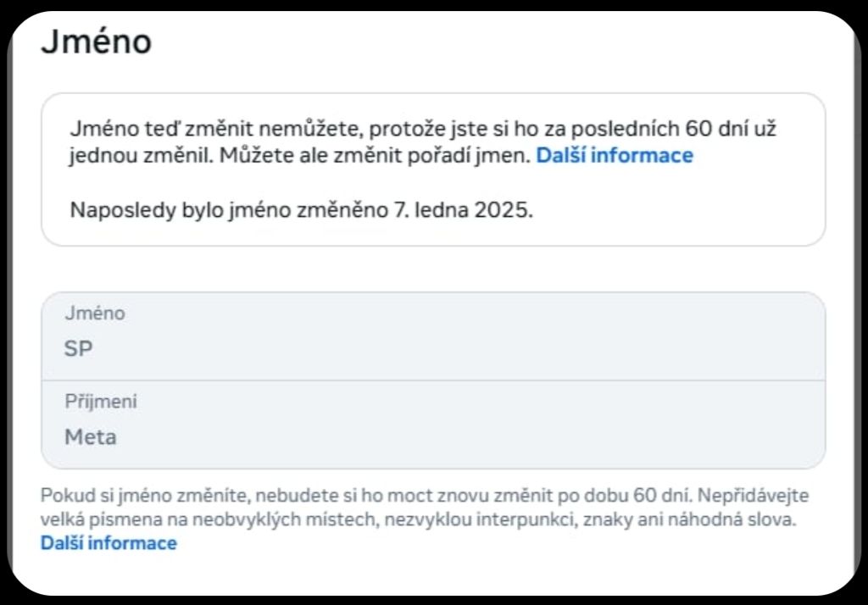Select the SP first name value
This screenshot has width=868, height=605.
click(78, 349)
